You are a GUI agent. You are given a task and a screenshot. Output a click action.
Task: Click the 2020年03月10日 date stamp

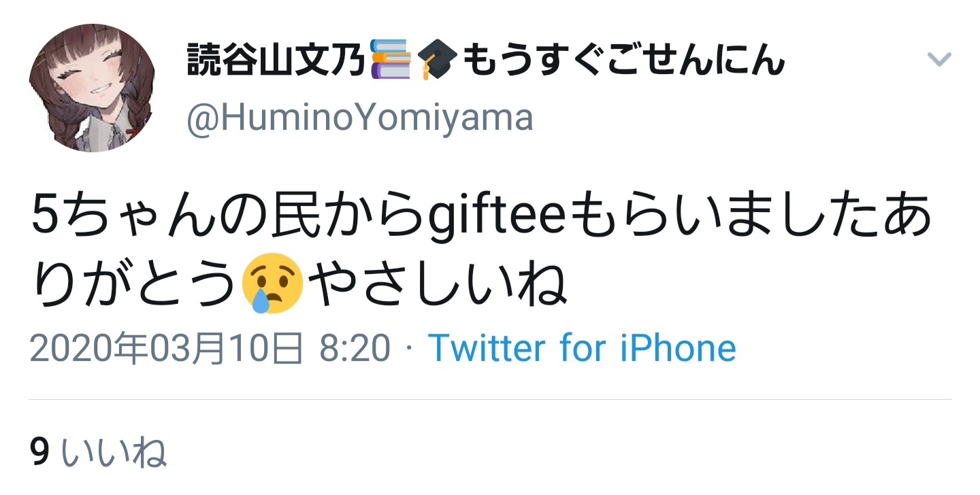pyautogui.click(x=167, y=349)
